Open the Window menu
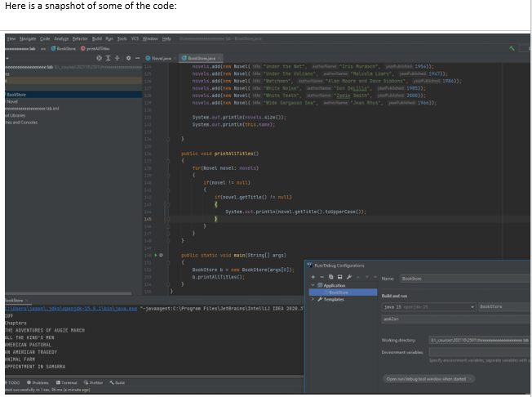Screen dimensions: 532x397 coord(150,38)
